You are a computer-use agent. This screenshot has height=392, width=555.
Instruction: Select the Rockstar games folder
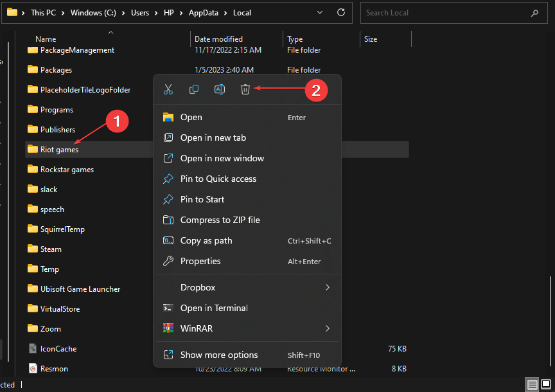67,169
